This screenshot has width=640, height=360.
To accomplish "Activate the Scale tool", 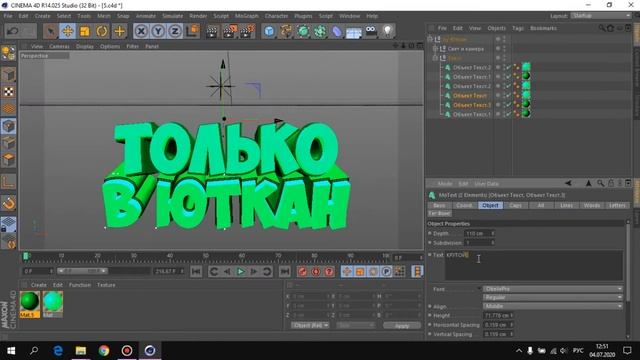I will [x=85, y=31].
